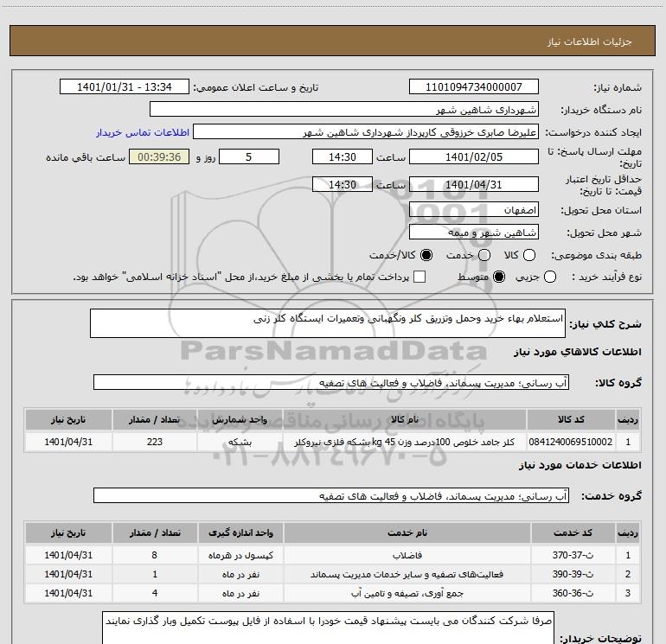Select the خدمت radio button
Screen dimensions: 666x644
[484, 255]
